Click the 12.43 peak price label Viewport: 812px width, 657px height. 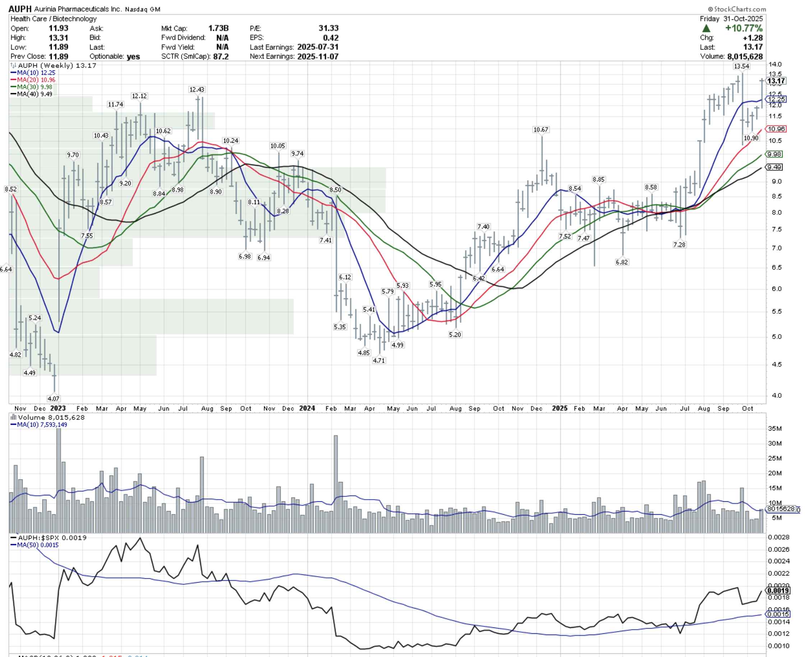[x=197, y=90]
